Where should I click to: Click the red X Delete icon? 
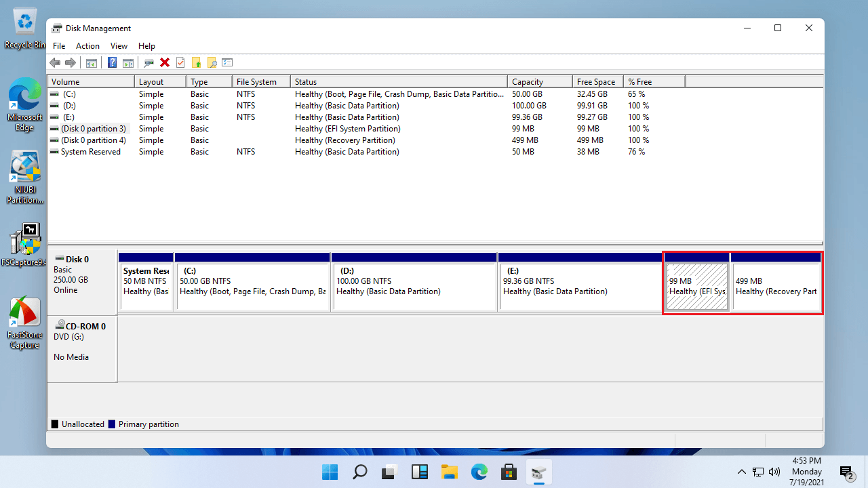click(164, 63)
